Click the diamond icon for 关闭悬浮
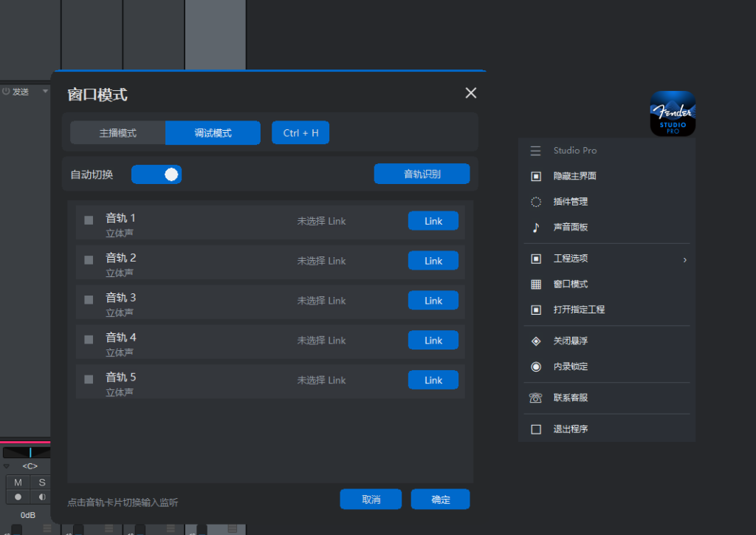756x535 pixels. pyautogui.click(x=536, y=341)
